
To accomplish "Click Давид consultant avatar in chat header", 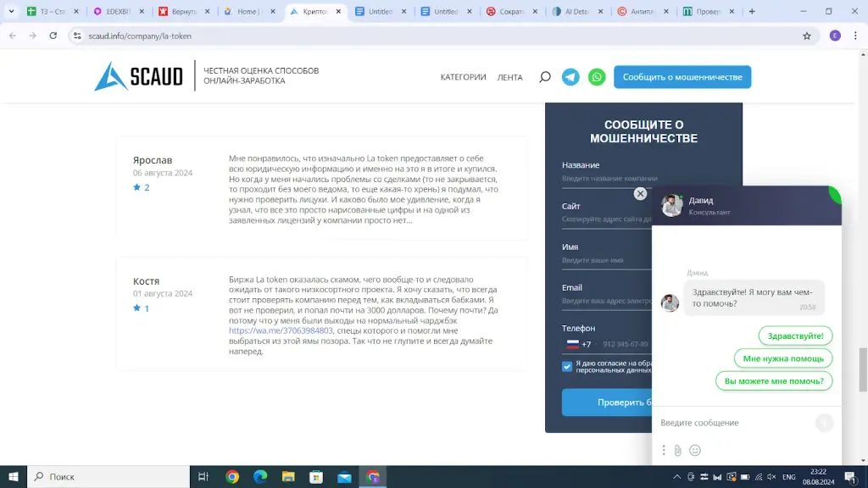I will (x=672, y=205).
